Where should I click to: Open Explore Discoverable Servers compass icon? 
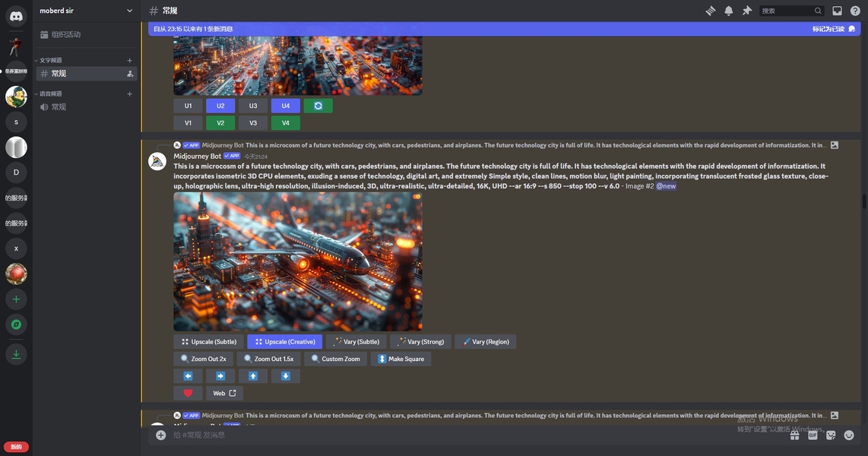click(x=16, y=325)
